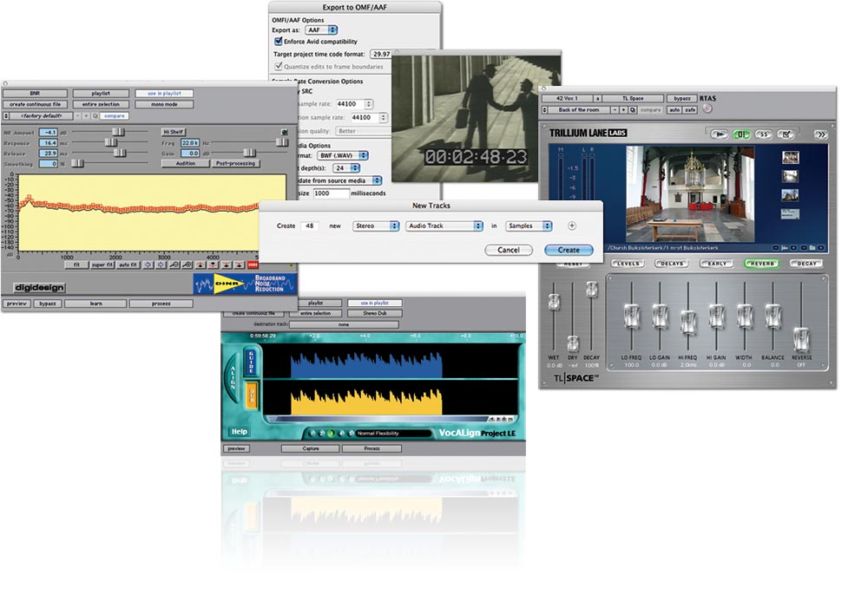This screenshot has height=595, width=868.
Task: Click the Audition button in BNR
Action: [186, 164]
